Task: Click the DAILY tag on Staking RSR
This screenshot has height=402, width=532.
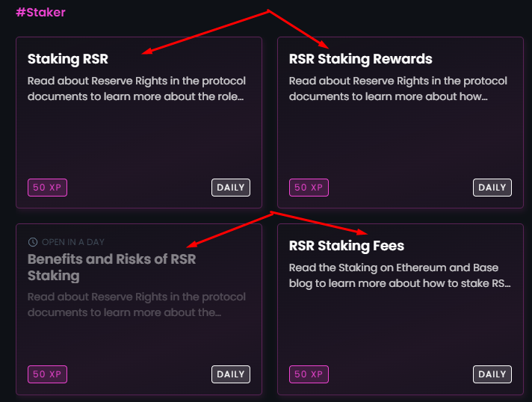Action: [x=231, y=188]
